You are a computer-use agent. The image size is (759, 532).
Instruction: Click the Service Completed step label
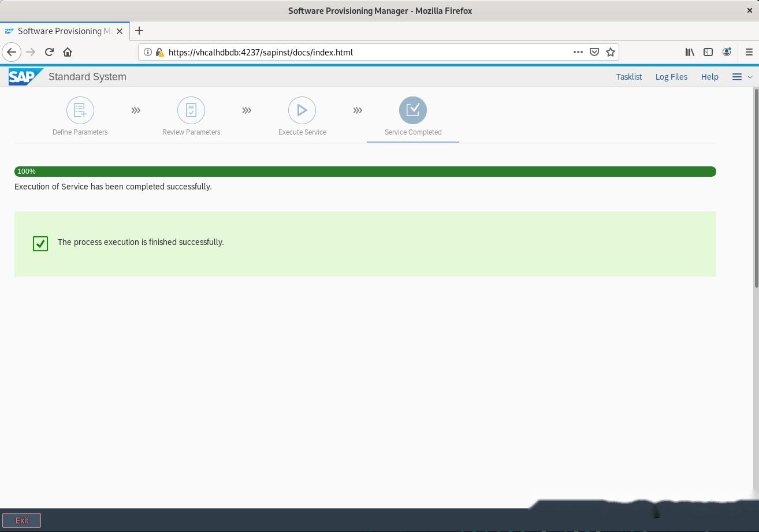pyautogui.click(x=413, y=132)
